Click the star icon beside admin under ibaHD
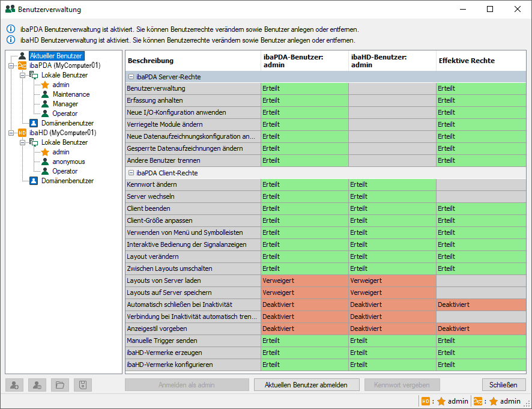 [x=45, y=152]
